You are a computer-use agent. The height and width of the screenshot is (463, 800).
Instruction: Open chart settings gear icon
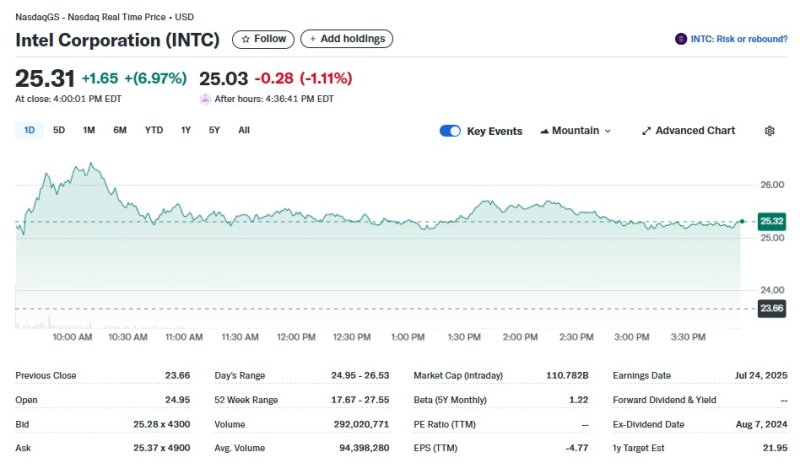tap(769, 131)
